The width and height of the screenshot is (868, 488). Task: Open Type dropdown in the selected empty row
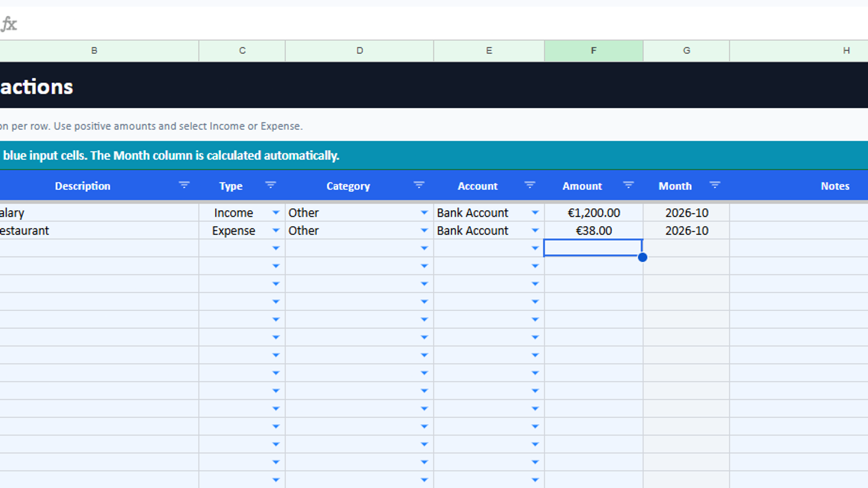point(276,248)
